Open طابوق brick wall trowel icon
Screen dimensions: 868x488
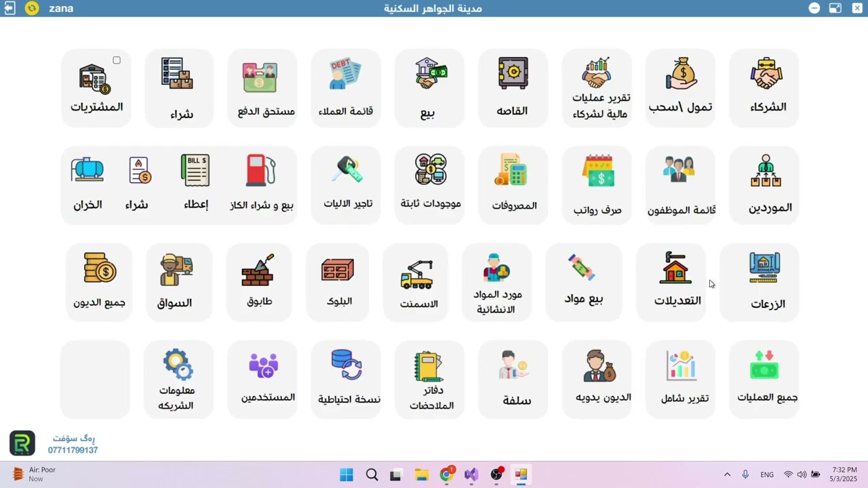click(x=258, y=270)
